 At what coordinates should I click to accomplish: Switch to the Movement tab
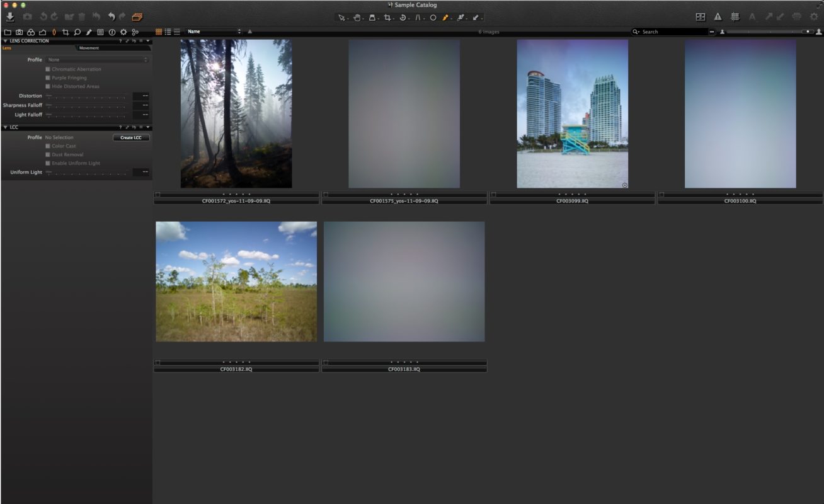point(89,48)
